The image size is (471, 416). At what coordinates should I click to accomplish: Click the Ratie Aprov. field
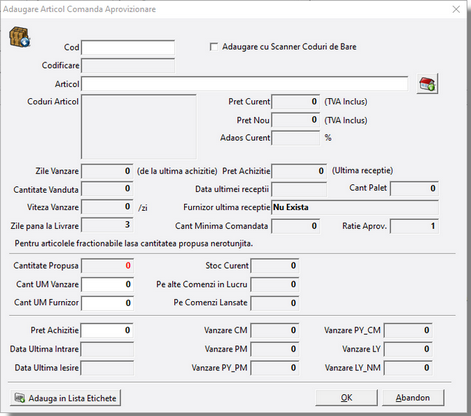pos(414,226)
